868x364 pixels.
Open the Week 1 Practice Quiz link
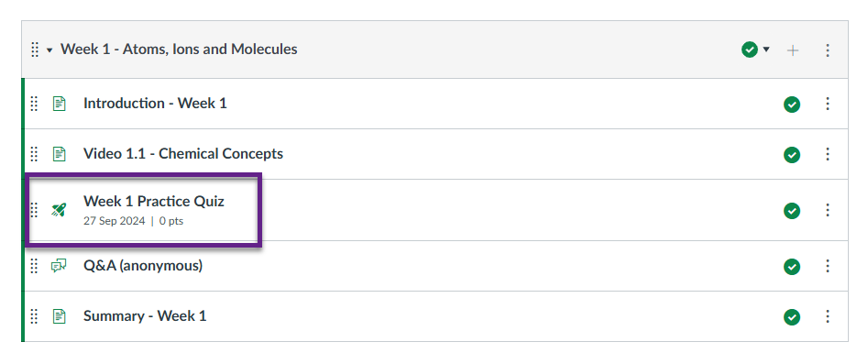coord(154,201)
